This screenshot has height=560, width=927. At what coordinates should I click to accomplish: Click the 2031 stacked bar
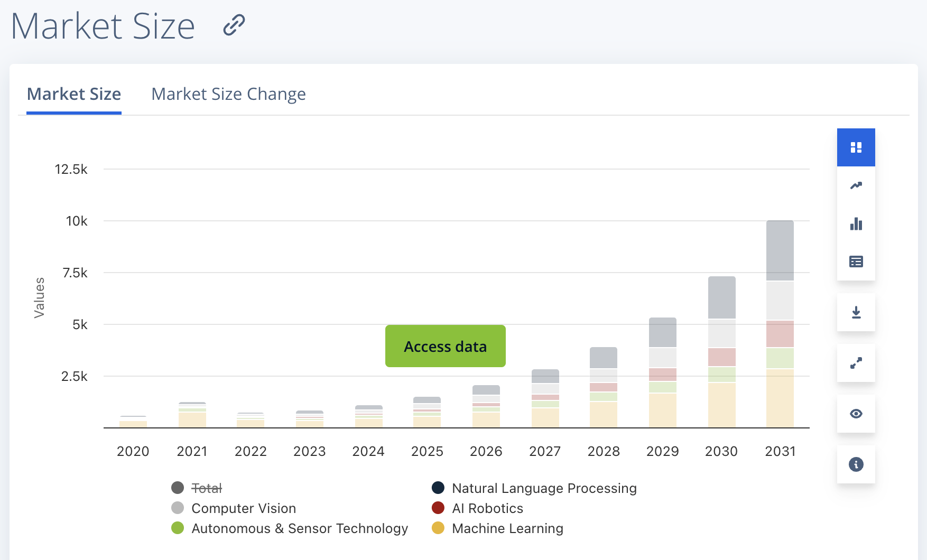(780, 323)
